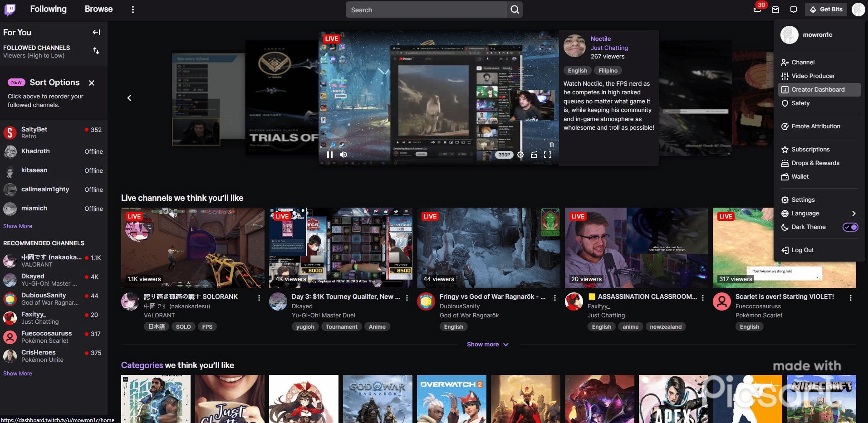Log out of the mowron1c account

pyautogui.click(x=801, y=250)
